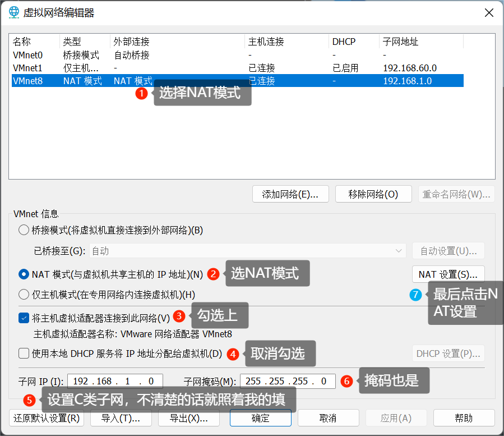Open help with the 帮助 button
The height and width of the screenshot is (436, 504).
coord(464,418)
